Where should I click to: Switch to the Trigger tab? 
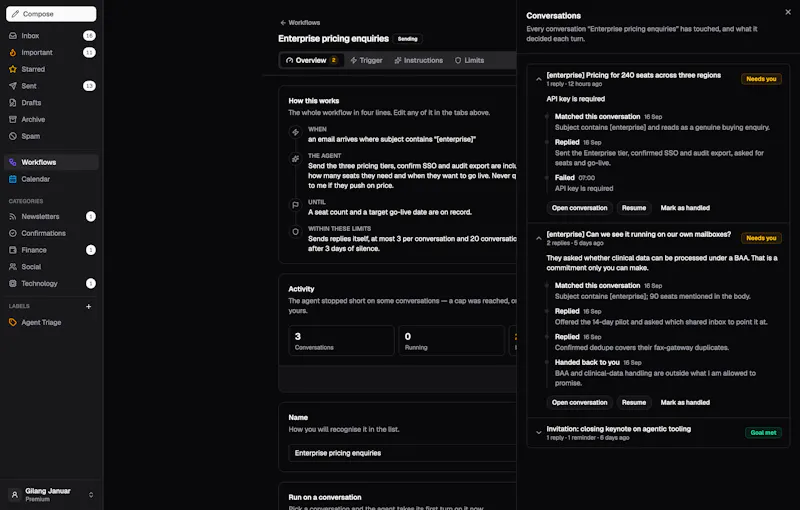366,60
